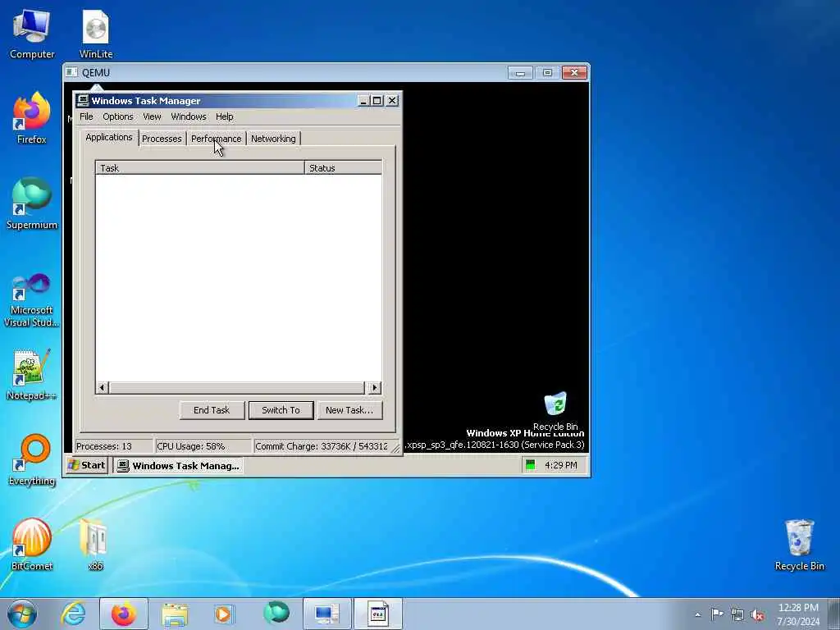Click the End Task button
Screen dimensions: 840x630
tap(212, 410)
